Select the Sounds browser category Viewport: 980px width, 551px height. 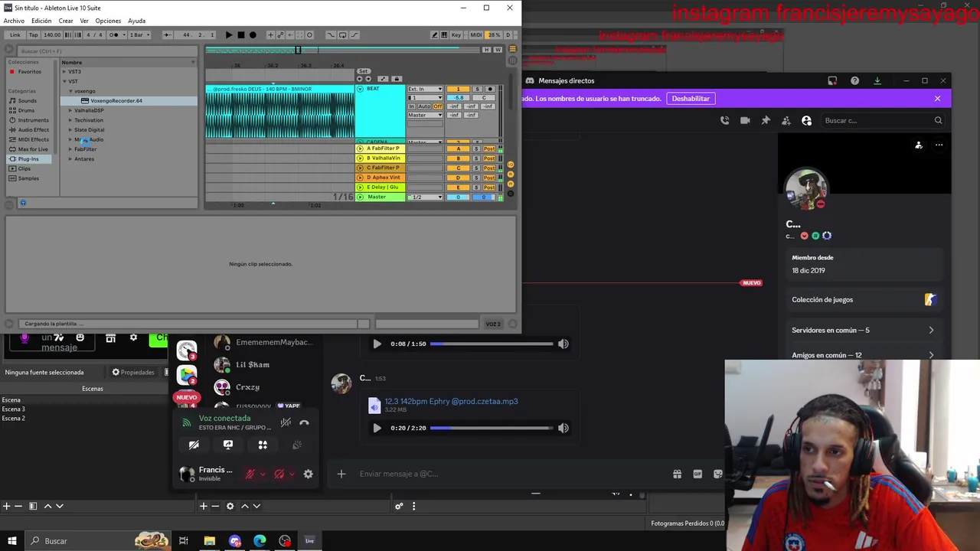[x=27, y=100]
